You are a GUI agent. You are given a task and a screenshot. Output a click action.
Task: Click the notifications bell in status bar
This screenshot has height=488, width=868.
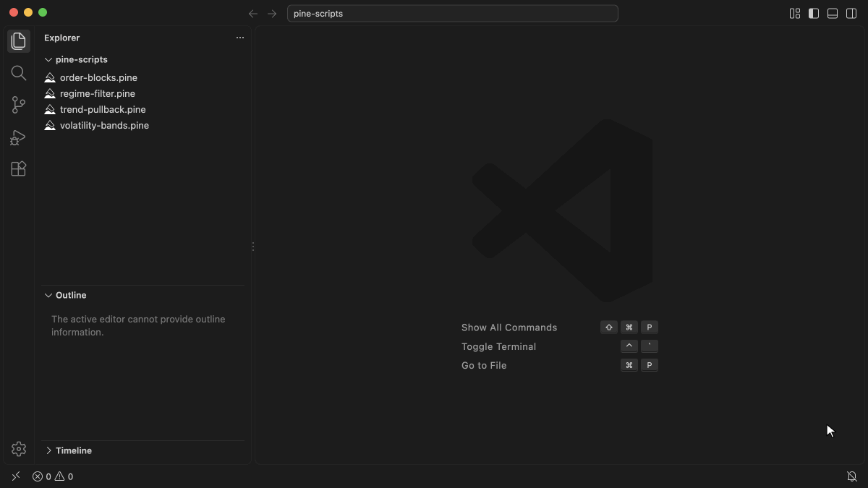pos(852,476)
